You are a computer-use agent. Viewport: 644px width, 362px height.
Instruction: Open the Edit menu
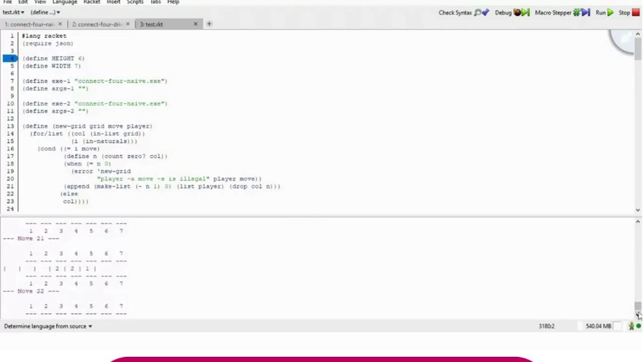point(23,2)
